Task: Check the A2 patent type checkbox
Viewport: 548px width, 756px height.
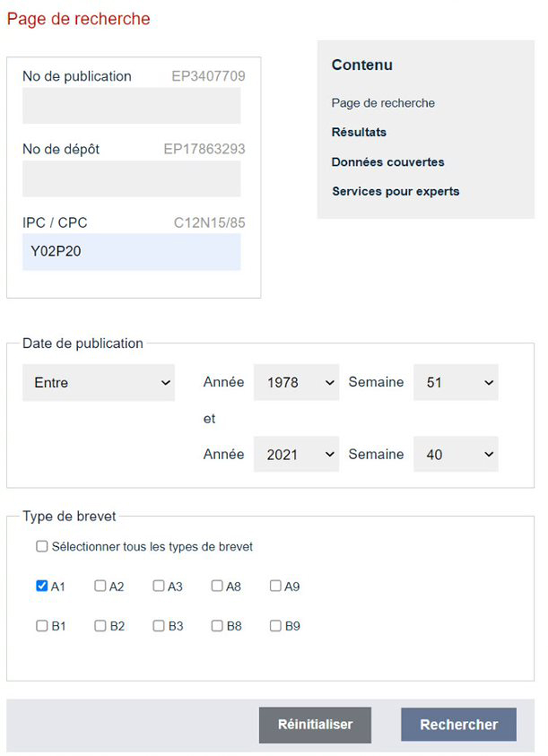Action: click(100, 586)
